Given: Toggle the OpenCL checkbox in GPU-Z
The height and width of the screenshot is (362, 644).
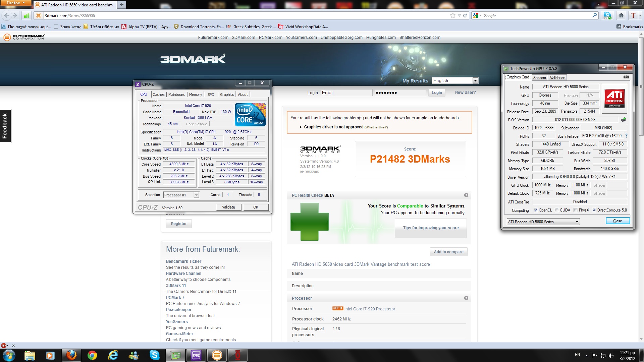Looking at the screenshot, I should coord(536,210).
